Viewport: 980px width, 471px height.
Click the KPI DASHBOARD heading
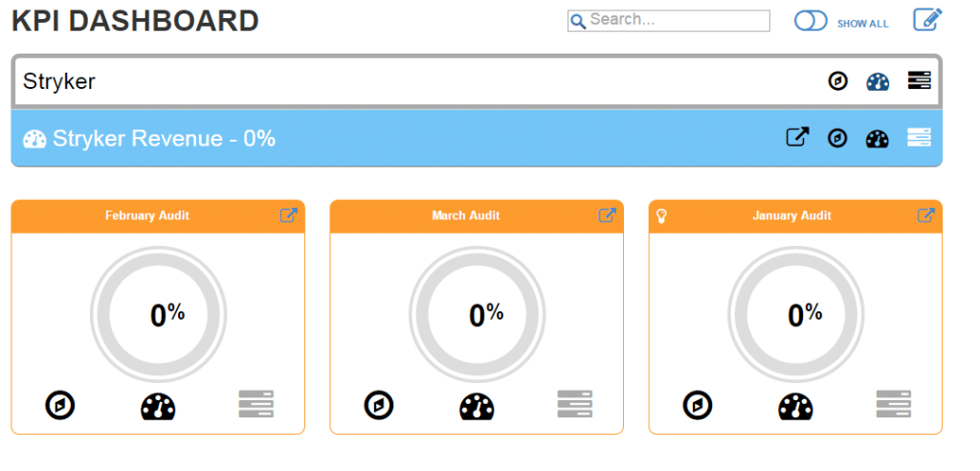point(135,22)
